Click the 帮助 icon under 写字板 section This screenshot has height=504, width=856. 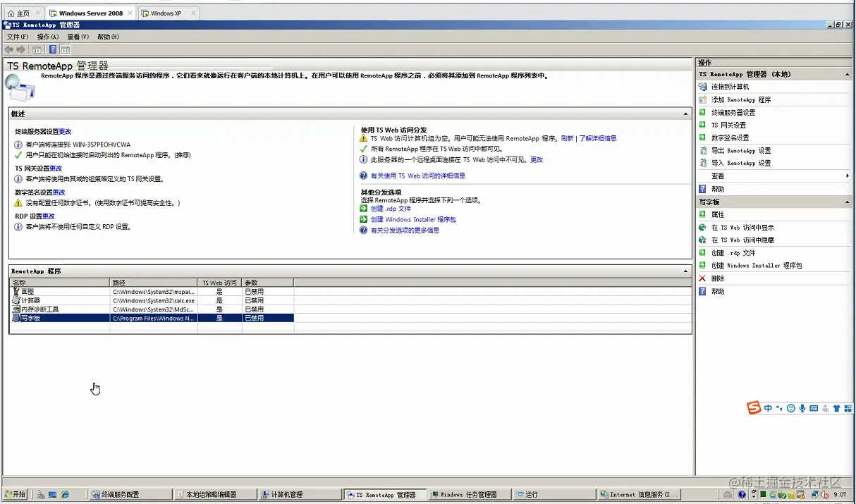coord(702,291)
